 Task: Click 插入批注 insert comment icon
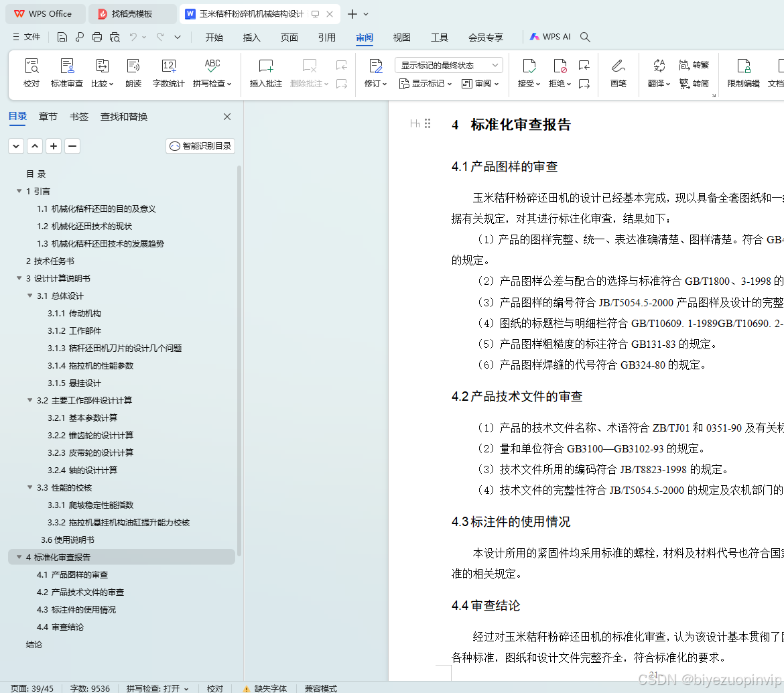(265, 72)
